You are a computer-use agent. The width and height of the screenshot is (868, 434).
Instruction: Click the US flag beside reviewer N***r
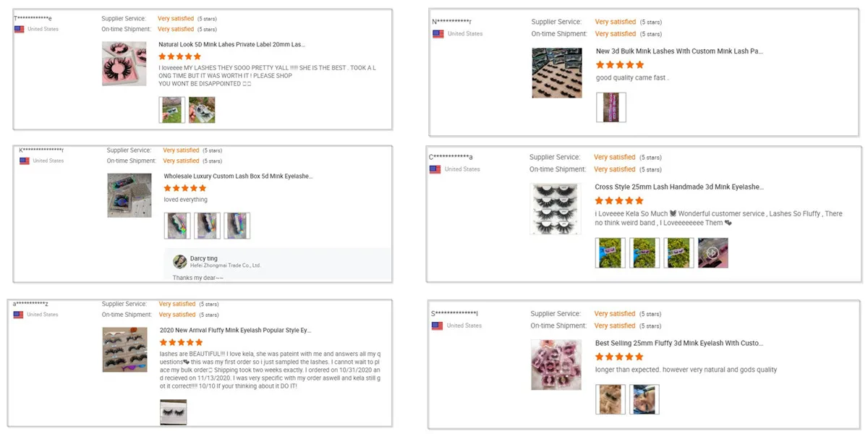[x=438, y=34]
